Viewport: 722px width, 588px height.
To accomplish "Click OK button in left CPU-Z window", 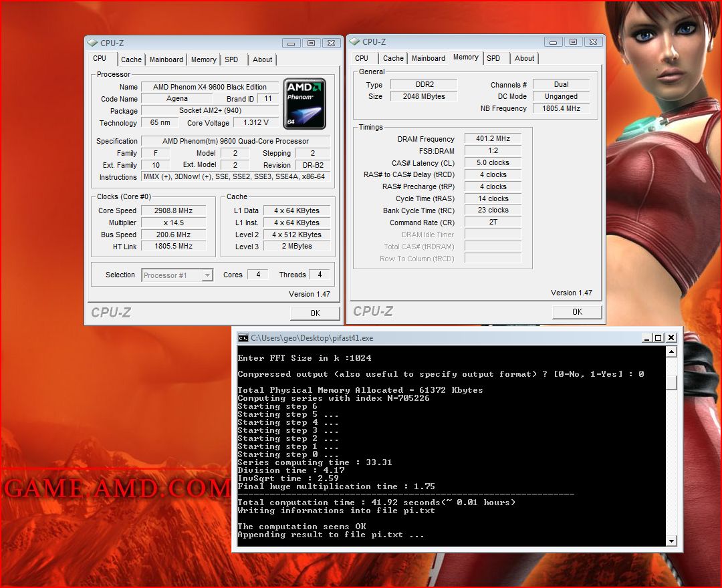I will 315,313.
